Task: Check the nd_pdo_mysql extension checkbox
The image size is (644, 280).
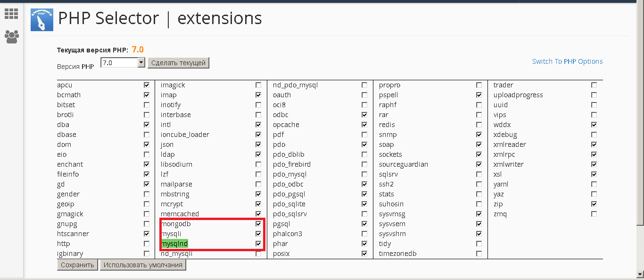Action: click(x=364, y=85)
